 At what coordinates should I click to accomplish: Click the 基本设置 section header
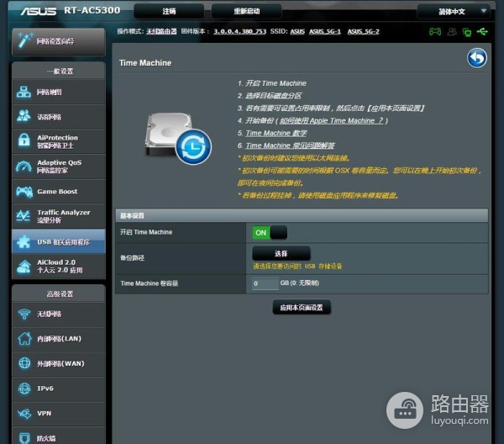(302, 215)
